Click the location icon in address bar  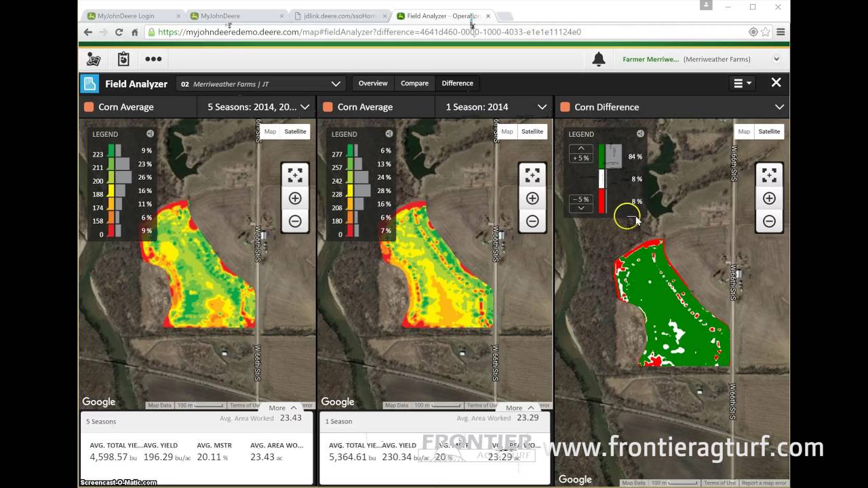click(x=753, y=32)
